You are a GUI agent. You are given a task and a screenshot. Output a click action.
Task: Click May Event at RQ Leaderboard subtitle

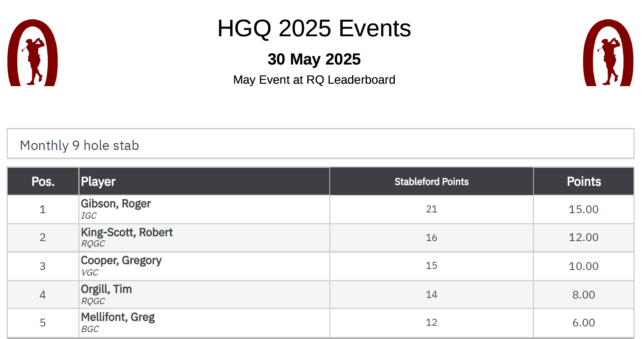[314, 80]
